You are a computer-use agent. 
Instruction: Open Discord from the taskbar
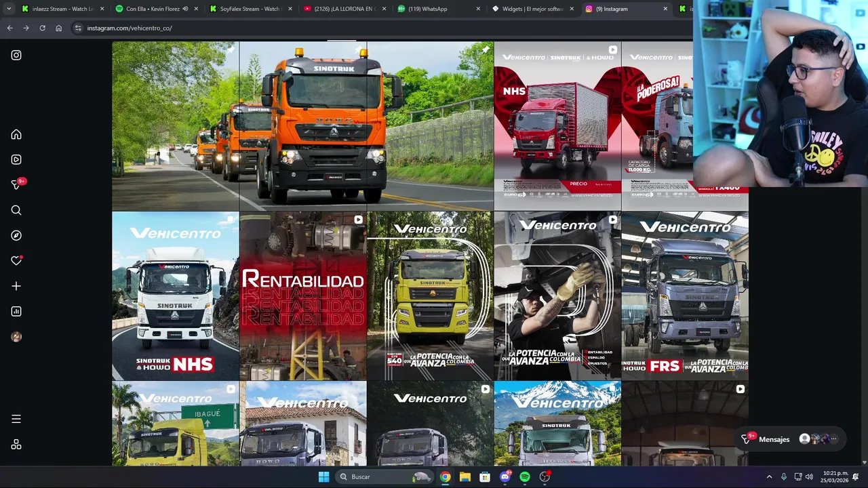pos(505,476)
